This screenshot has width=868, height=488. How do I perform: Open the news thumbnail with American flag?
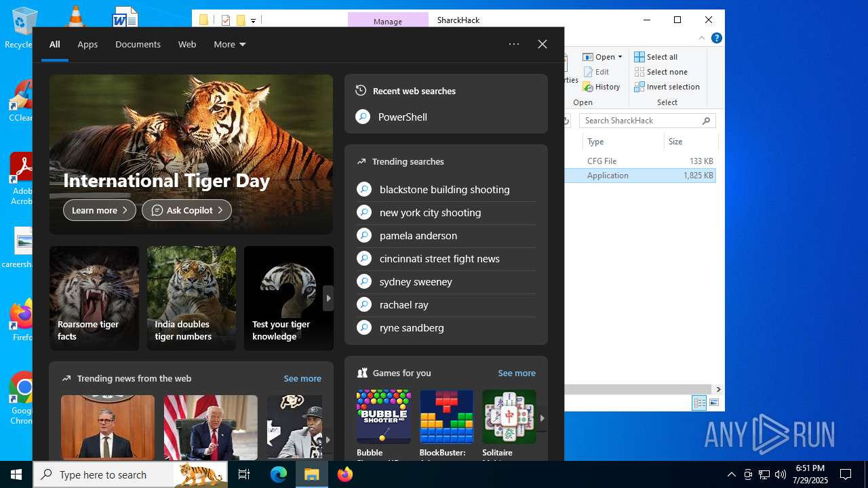pos(211,428)
